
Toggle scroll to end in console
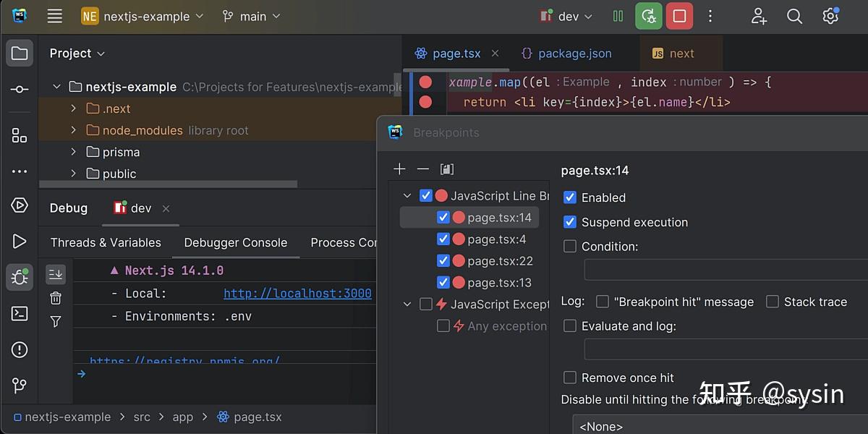click(56, 273)
